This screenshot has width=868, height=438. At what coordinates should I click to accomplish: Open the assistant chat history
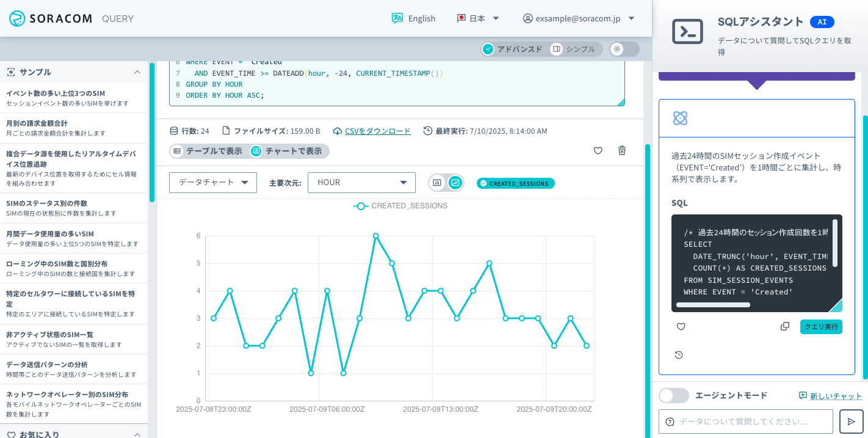[679, 355]
